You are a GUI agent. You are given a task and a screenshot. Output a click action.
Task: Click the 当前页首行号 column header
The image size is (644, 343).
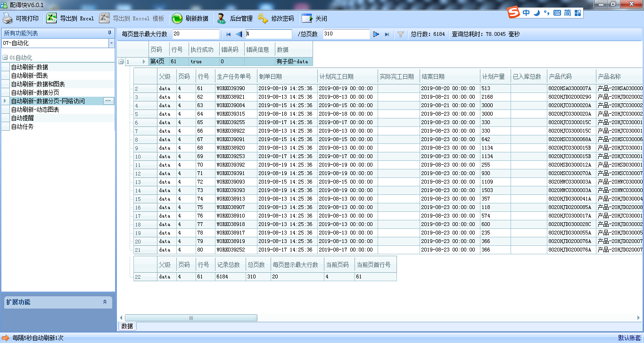click(x=375, y=265)
